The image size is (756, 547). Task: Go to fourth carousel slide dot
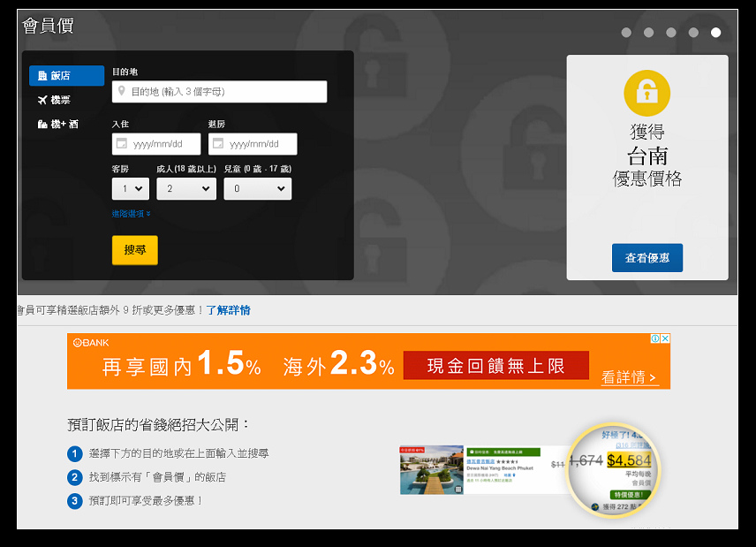[693, 33]
